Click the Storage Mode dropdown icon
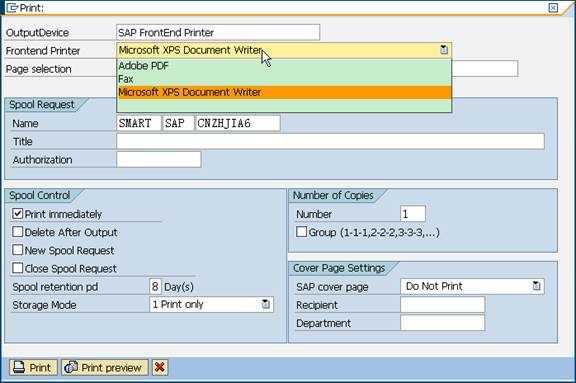Viewport: 576px width, 383px height. click(266, 304)
